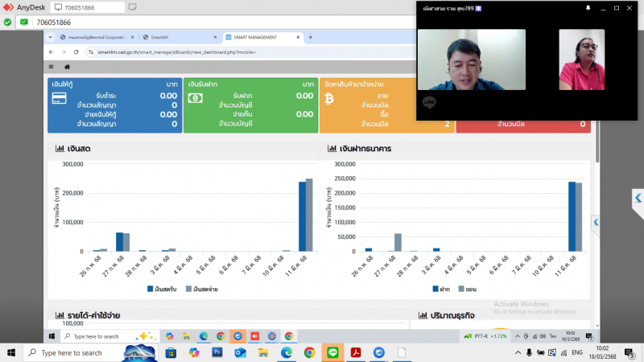
Task: Toggle เงินสดจ่าย legend in cash chart
Action: point(202,289)
